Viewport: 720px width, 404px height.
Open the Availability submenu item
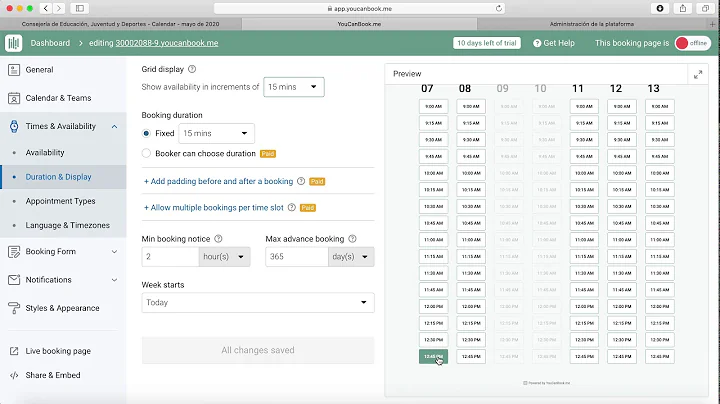point(45,152)
